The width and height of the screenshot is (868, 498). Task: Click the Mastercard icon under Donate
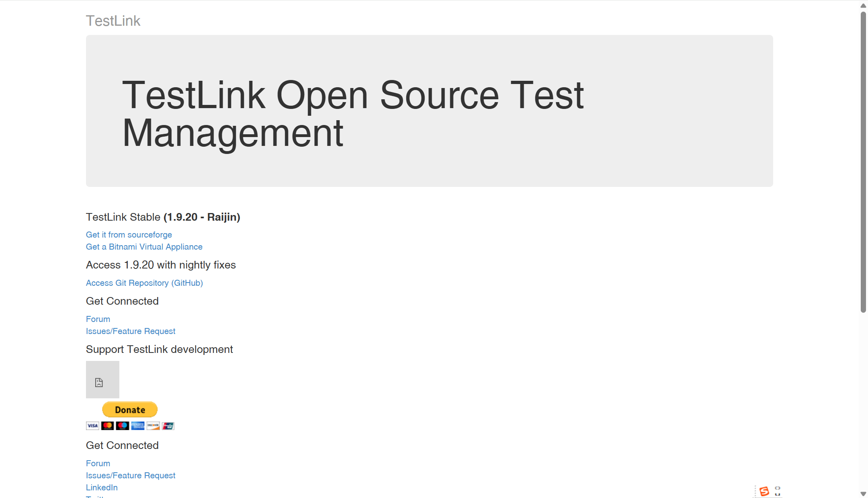pos(107,426)
